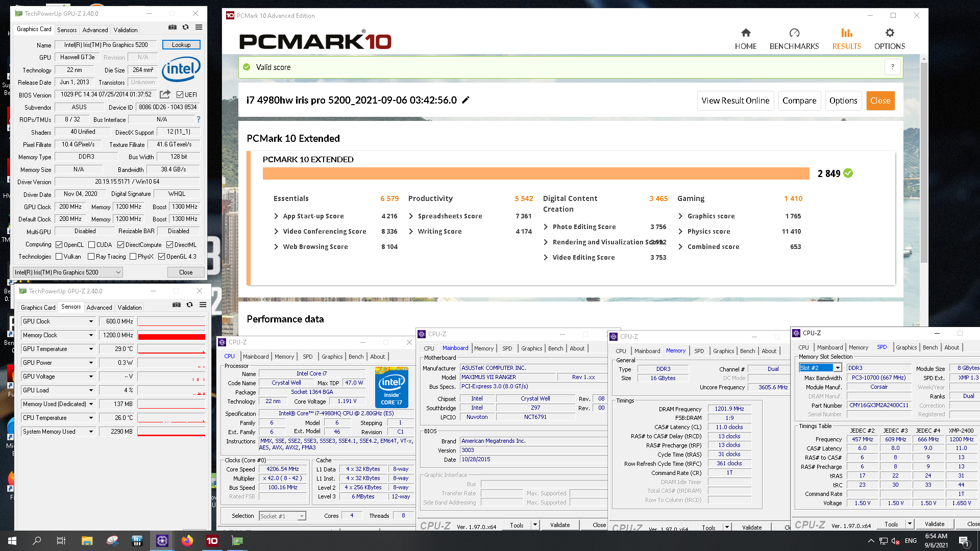Image resolution: width=980 pixels, height=551 pixels.
Task: Open PCMark 10 Results section
Action: (x=847, y=39)
